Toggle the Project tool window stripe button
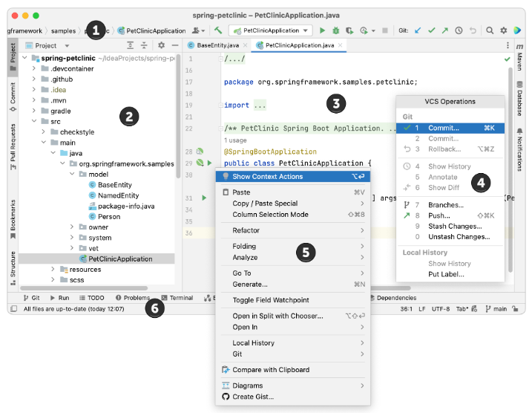The image size is (532, 413). (x=13, y=56)
